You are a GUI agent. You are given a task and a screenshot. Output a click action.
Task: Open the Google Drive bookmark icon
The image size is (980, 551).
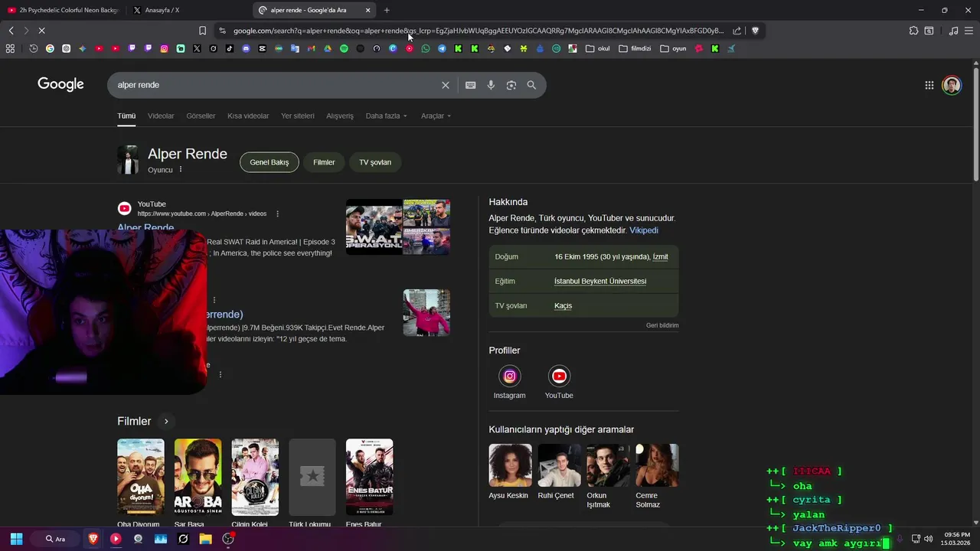click(328, 48)
